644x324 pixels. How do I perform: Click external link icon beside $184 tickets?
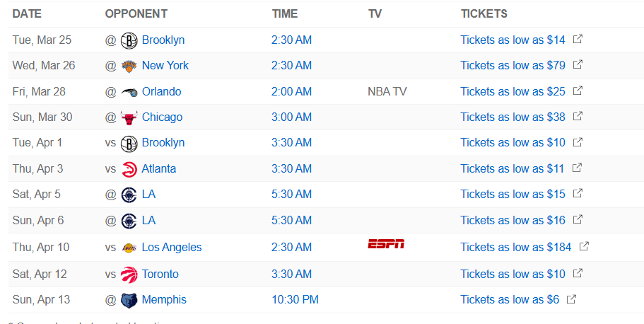click(584, 247)
